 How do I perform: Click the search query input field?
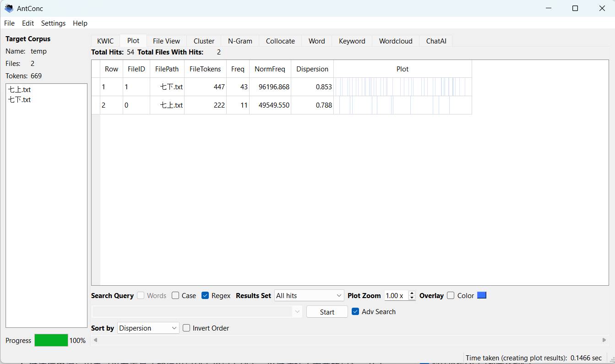pos(192,312)
